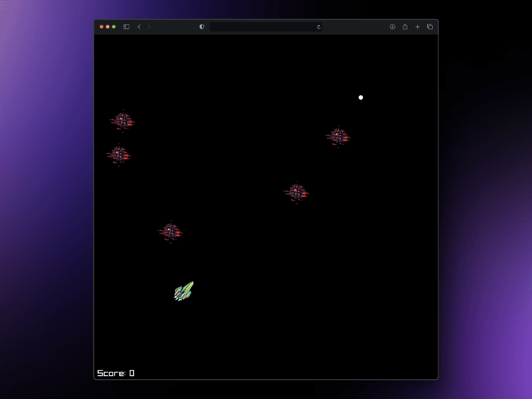Screen dimensions: 532x399
Task: Click inside the address bar
Action: [x=266, y=26]
